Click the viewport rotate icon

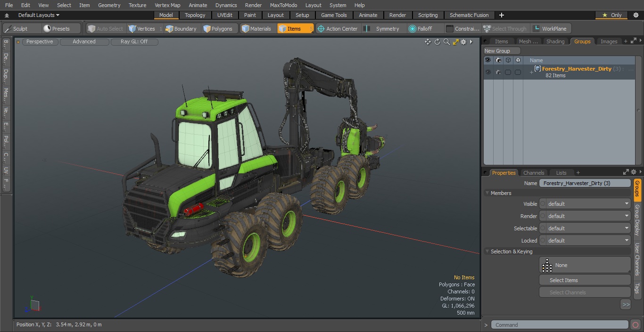coord(437,42)
